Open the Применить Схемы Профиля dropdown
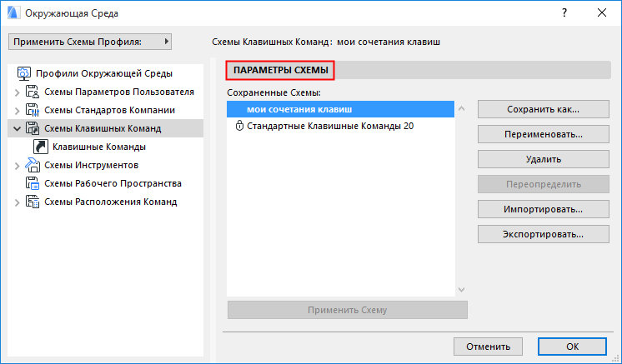The height and width of the screenshot is (364, 622). pos(89,41)
